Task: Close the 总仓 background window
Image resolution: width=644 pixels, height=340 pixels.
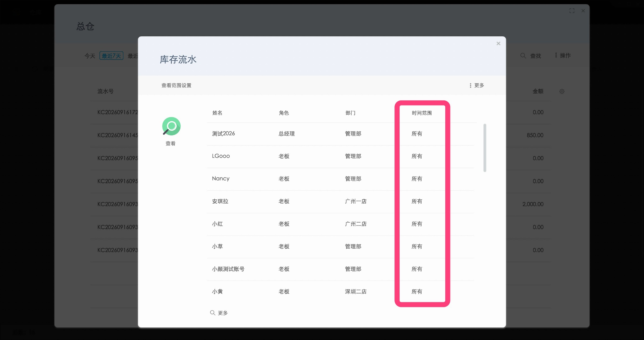Action: 583,11
